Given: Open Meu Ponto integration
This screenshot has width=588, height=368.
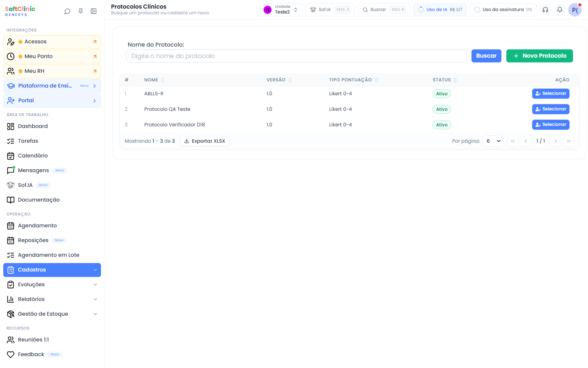Looking at the screenshot, I should pos(52,56).
